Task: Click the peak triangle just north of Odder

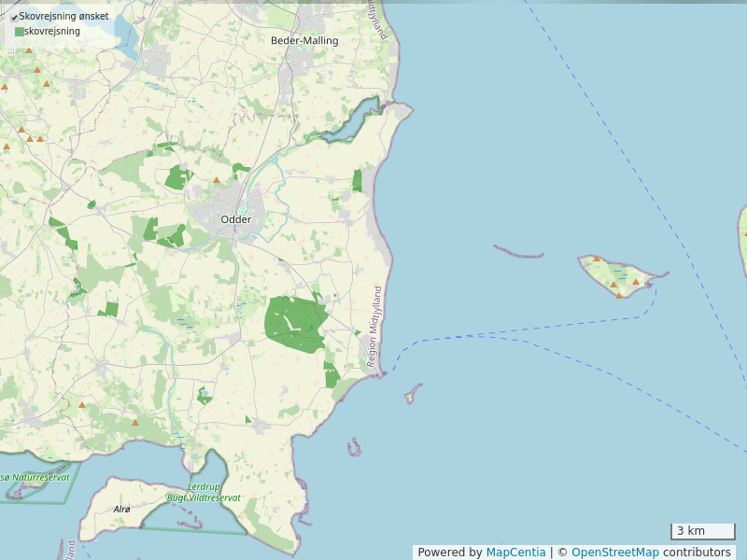Action: (x=217, y=180)
